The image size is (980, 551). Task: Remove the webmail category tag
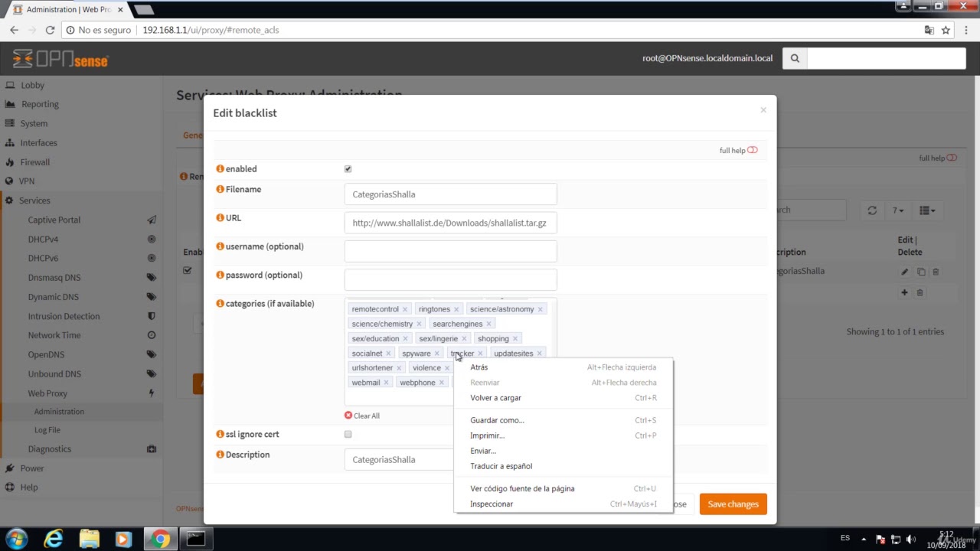(x=386, y=383)
